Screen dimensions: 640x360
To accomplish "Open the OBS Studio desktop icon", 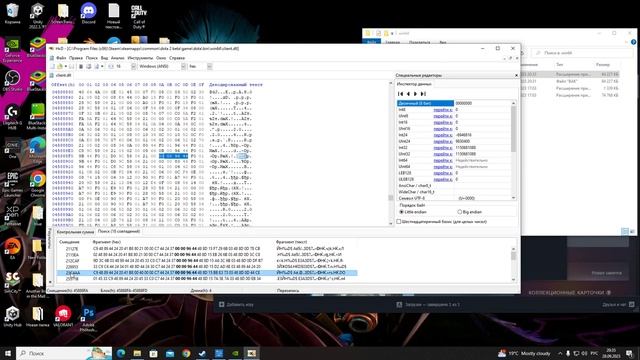I will 12,80.
